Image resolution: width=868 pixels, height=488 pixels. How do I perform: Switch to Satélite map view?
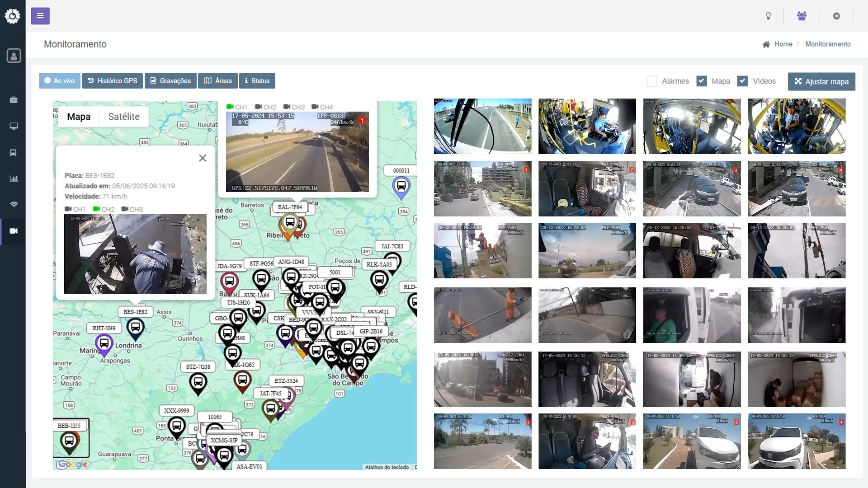(x=123, y=117)
